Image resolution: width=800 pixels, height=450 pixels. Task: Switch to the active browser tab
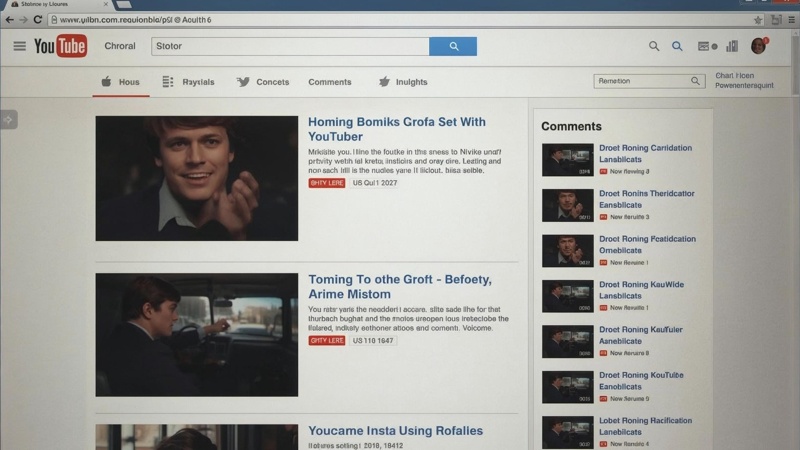[x=57, y=5]
